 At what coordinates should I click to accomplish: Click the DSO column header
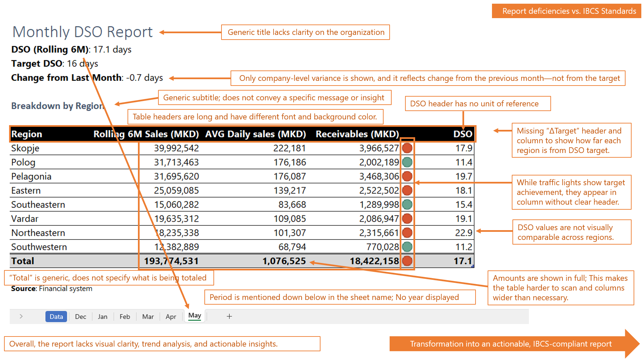tap(462, 134)
